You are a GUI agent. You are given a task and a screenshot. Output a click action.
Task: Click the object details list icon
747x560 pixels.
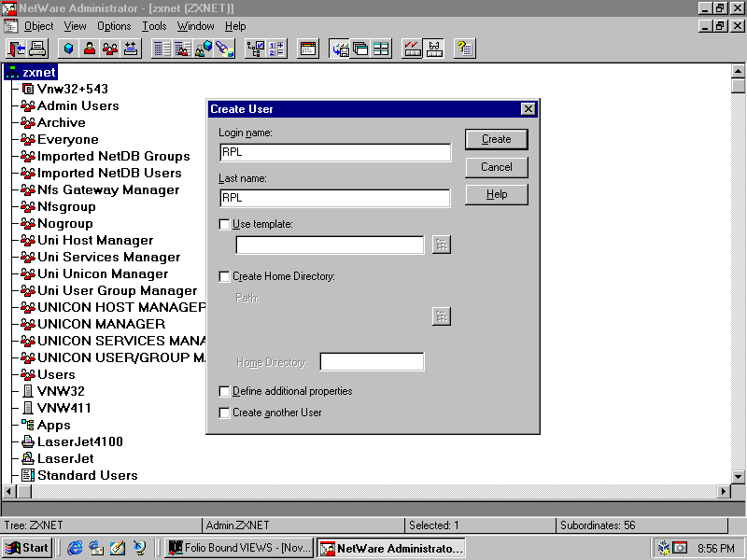[x=162, y=49]
